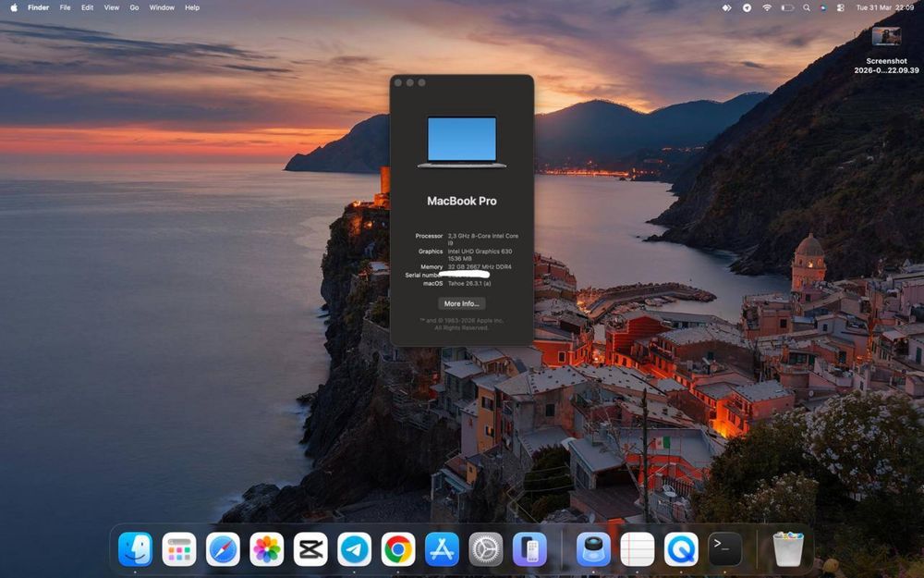Viewport: 924px width, 578px height.
Task: Open the phone-and-remote app in the Dock
Action: coord(529,549)
